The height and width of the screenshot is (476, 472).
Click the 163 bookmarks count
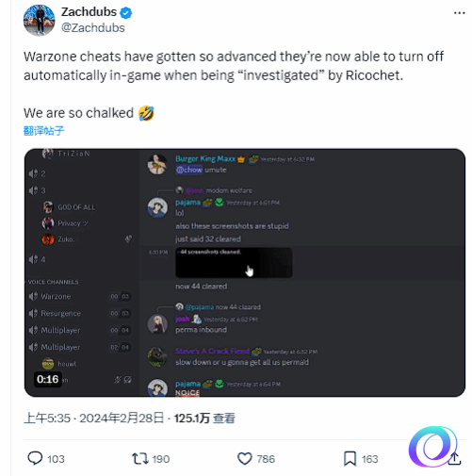(x=369, y=459)
